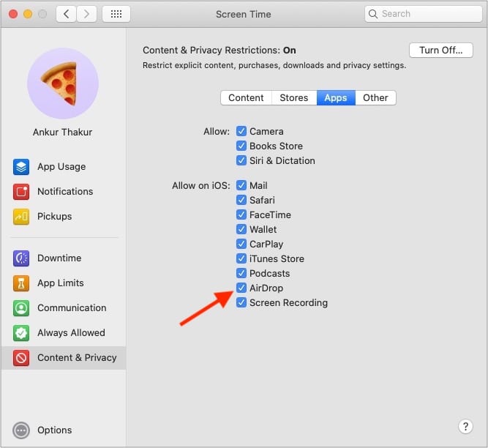488x448 pixels.
Task: Open the Downtime section icon
Action: [21, 258]
